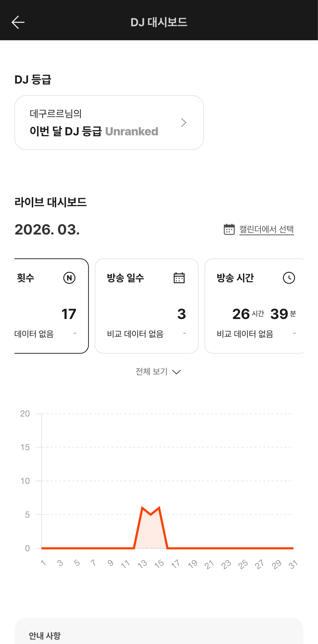Select the 방송 일수 stat card
The height and width of the screenshot is (644, 318).
click(x=147, y=306)
